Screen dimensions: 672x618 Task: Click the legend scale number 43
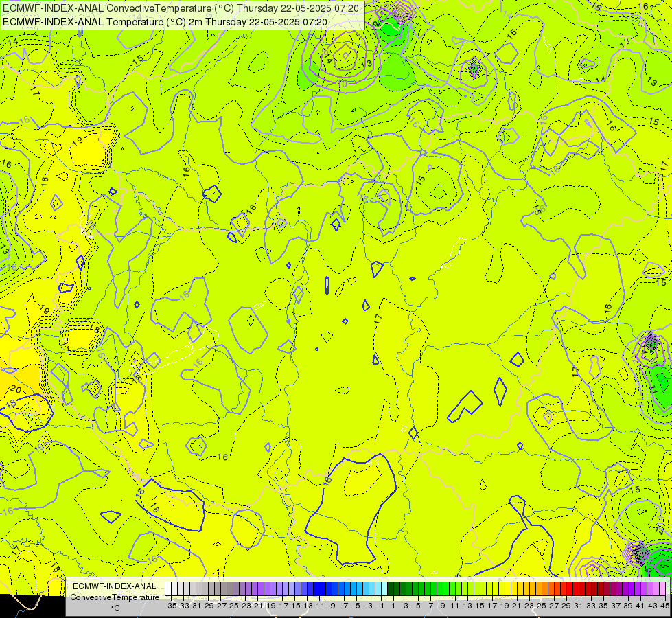point(652,606)
